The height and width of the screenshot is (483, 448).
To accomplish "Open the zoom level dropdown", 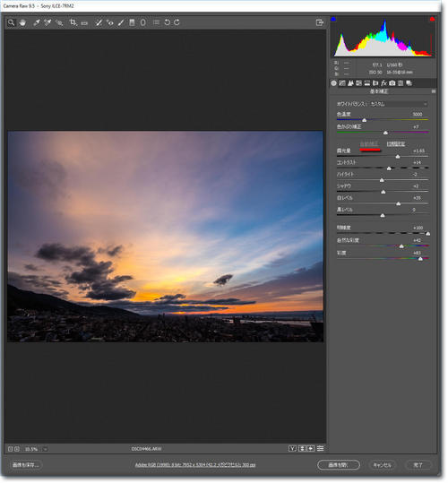I will pyautogui.click(x=45, y=449).
